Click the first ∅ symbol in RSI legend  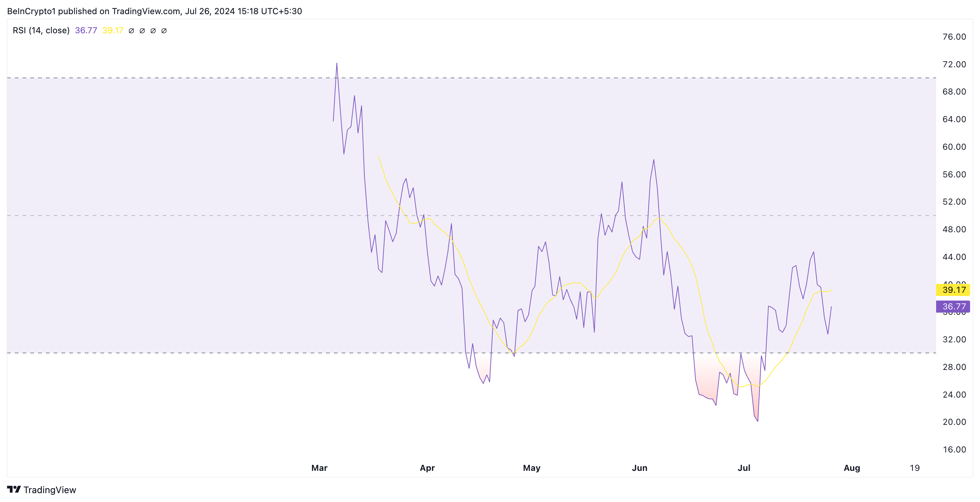click(x=131, y=31)
